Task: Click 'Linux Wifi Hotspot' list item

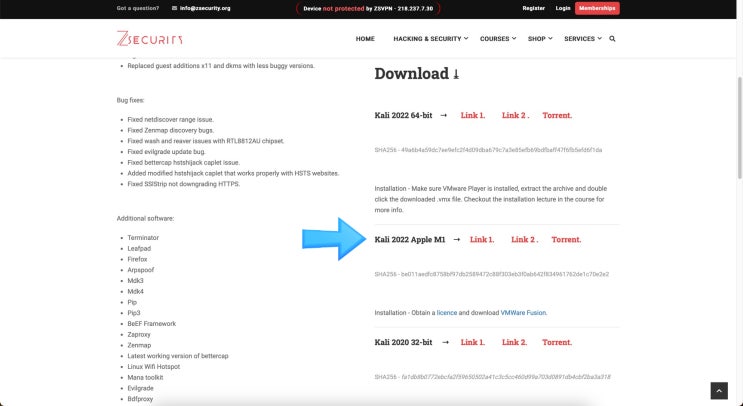Action: [x=154, y=367]
